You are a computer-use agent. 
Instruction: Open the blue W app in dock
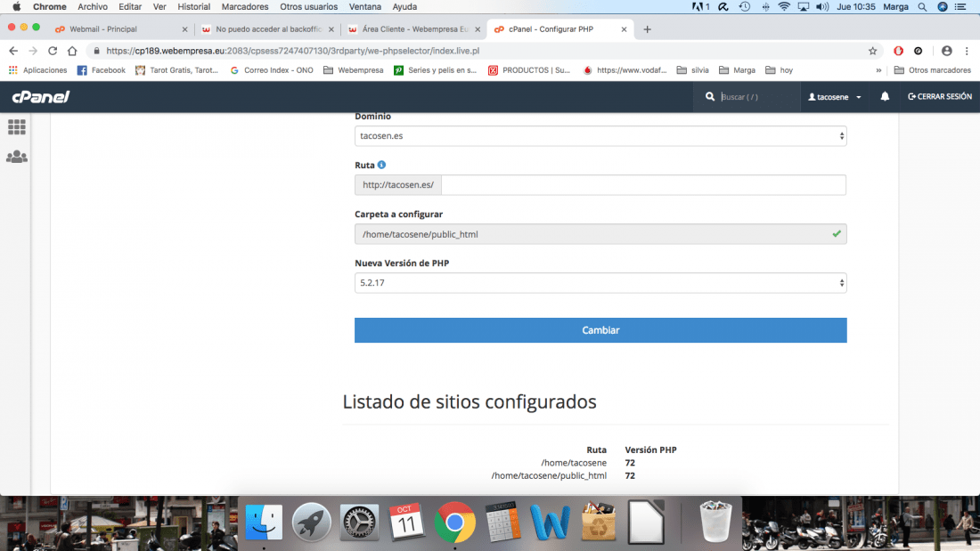click(x=550, y=523)
